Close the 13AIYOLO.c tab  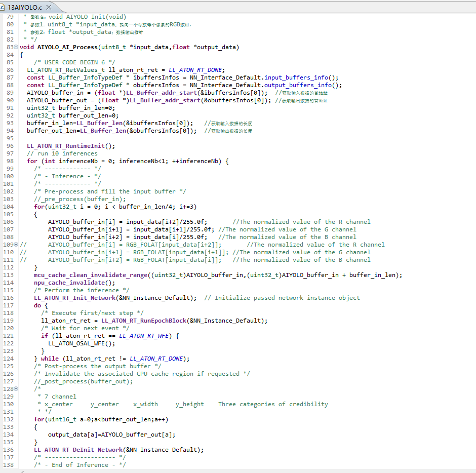(49, 7)
